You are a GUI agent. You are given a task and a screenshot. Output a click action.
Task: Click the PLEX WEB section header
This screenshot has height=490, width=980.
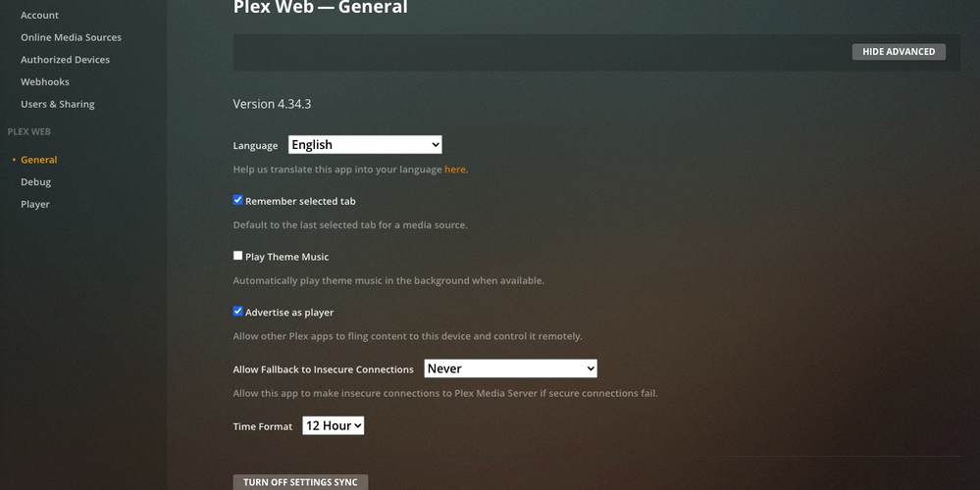coord(28,131)
